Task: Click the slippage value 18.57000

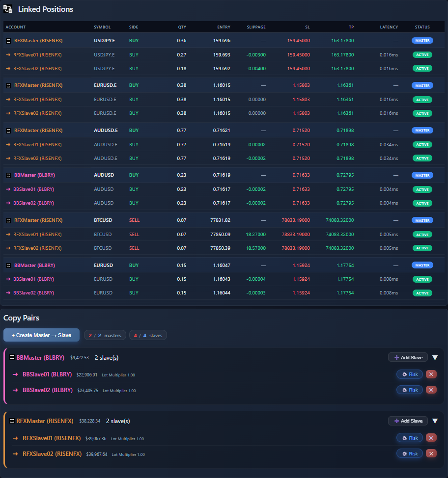Action: point(256,248)
